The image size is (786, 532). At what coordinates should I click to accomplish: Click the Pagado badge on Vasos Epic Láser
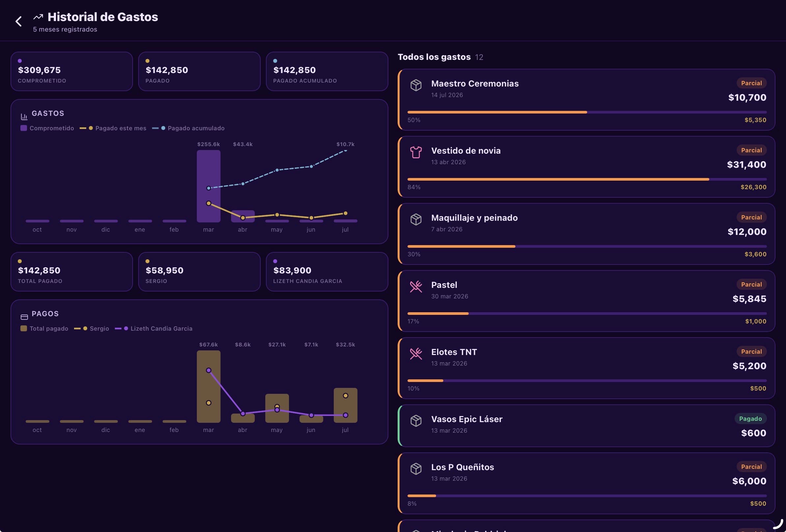pos(750,419)
